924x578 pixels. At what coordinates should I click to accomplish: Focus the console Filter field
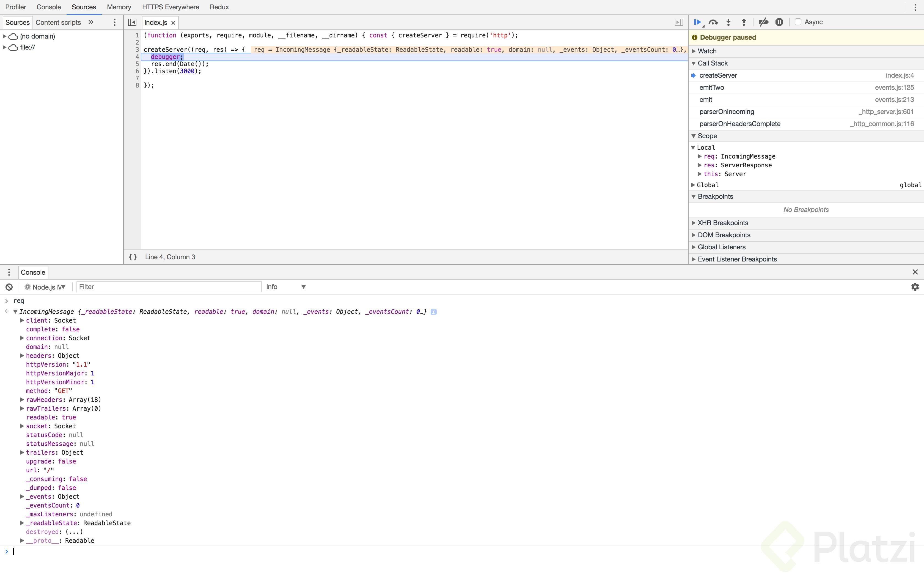tap(169, 287)
